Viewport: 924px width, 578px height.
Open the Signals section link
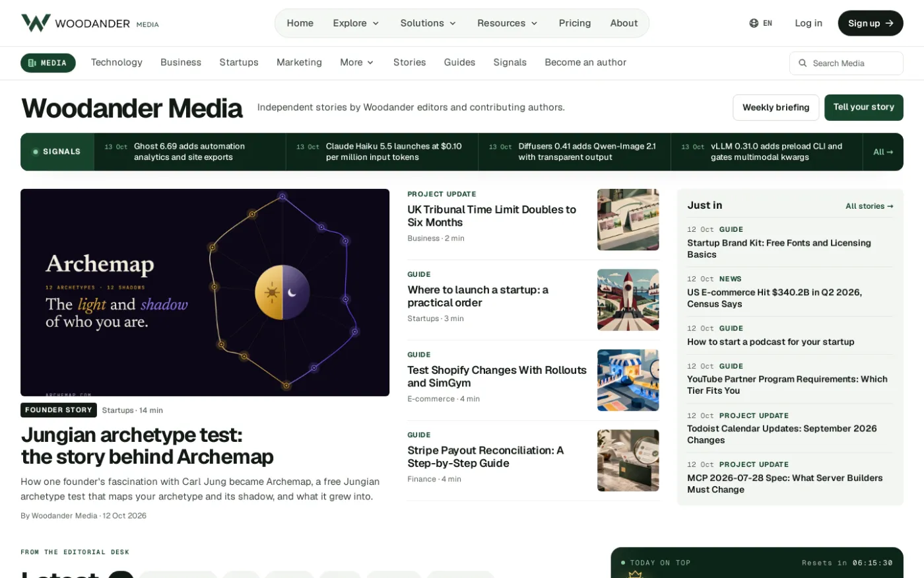click(x=510, y=62)
